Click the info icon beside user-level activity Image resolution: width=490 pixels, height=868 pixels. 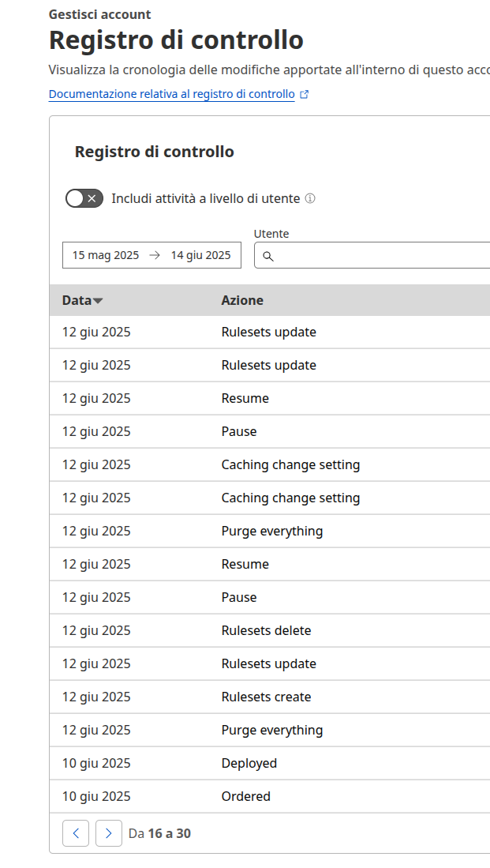tap(310, 198)
